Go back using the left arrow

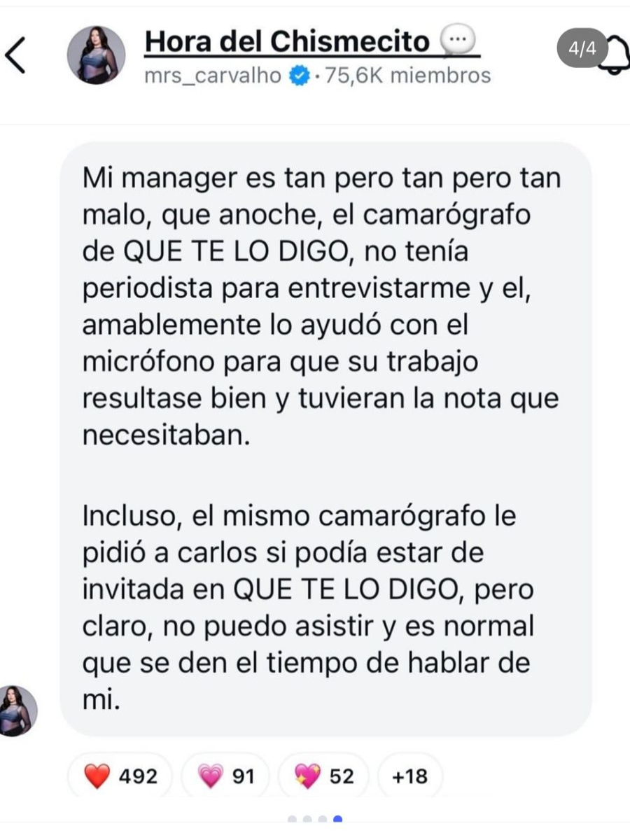(15, 55)
